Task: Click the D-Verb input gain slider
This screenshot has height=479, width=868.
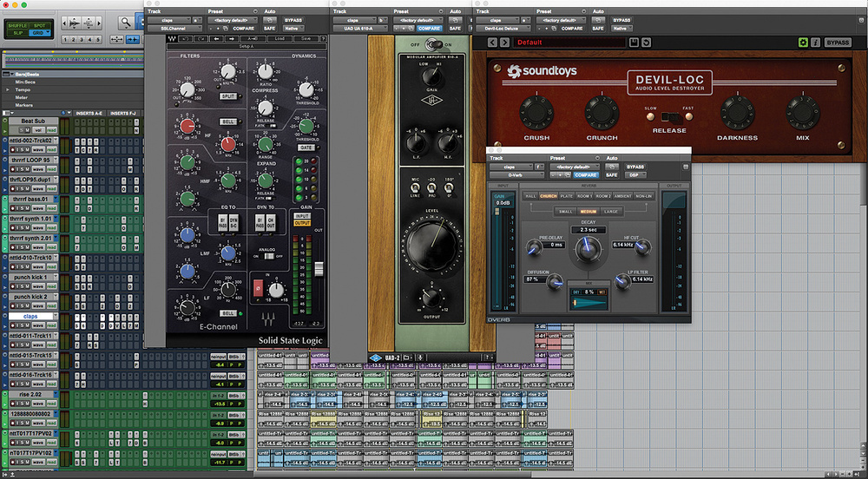Action: [496, 212]
